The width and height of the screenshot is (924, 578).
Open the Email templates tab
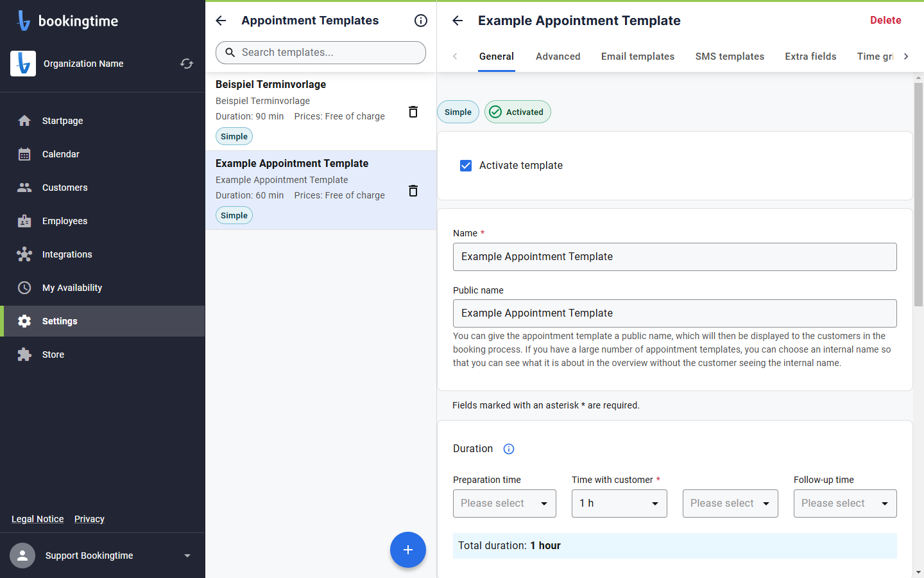pos(638,57)
